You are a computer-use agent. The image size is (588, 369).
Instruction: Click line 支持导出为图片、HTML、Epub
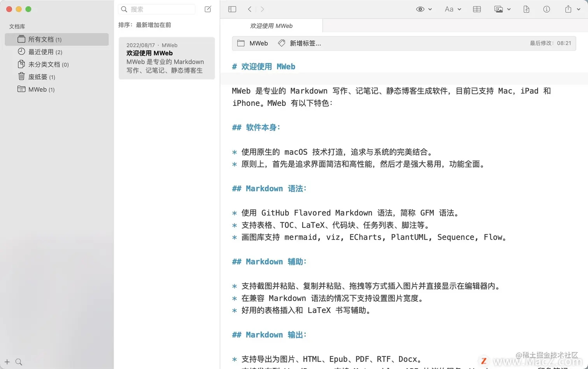(x=331, y=359)
